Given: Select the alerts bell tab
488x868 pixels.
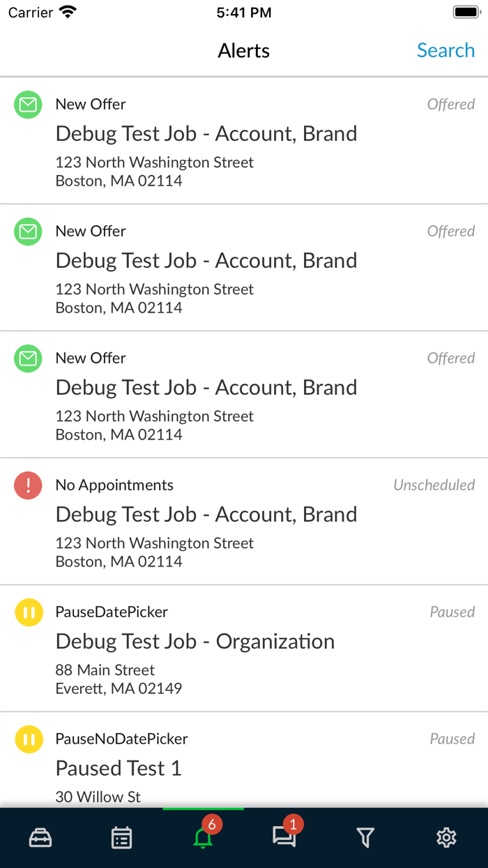Looking at the screenshot, I should pyautogui.click(x=202, y=837).
